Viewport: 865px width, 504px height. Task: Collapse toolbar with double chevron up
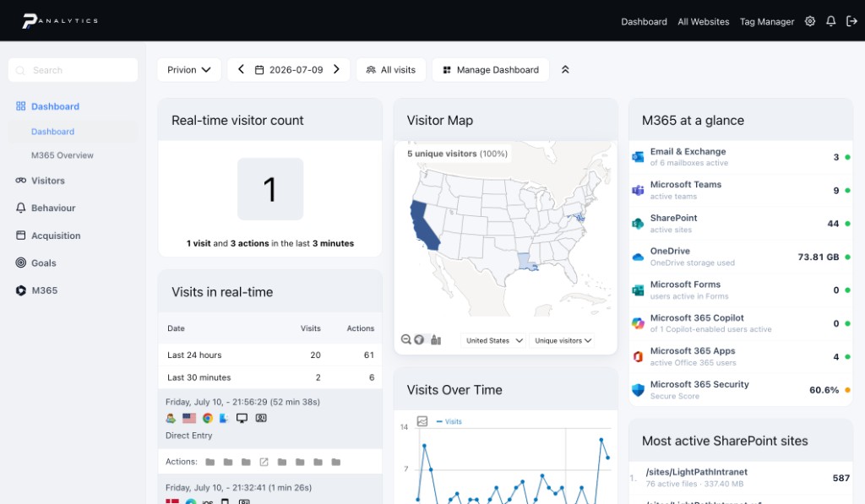click(565, 69)
